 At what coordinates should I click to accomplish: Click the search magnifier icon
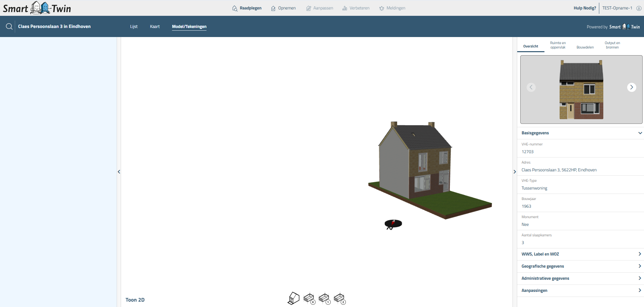click(9, 27)
